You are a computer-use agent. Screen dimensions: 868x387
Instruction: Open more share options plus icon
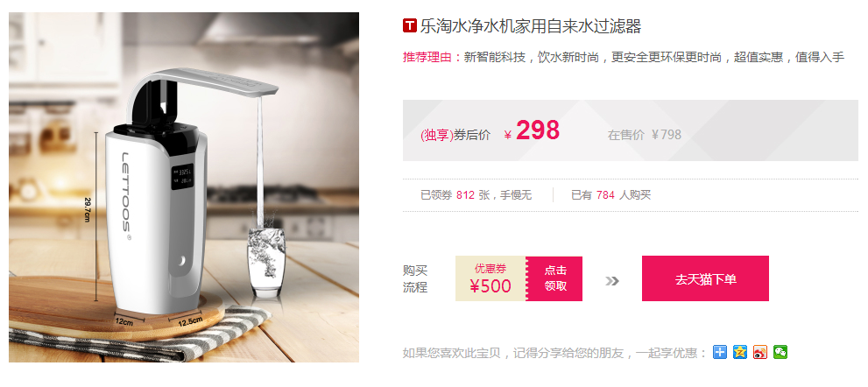[720, 352]
